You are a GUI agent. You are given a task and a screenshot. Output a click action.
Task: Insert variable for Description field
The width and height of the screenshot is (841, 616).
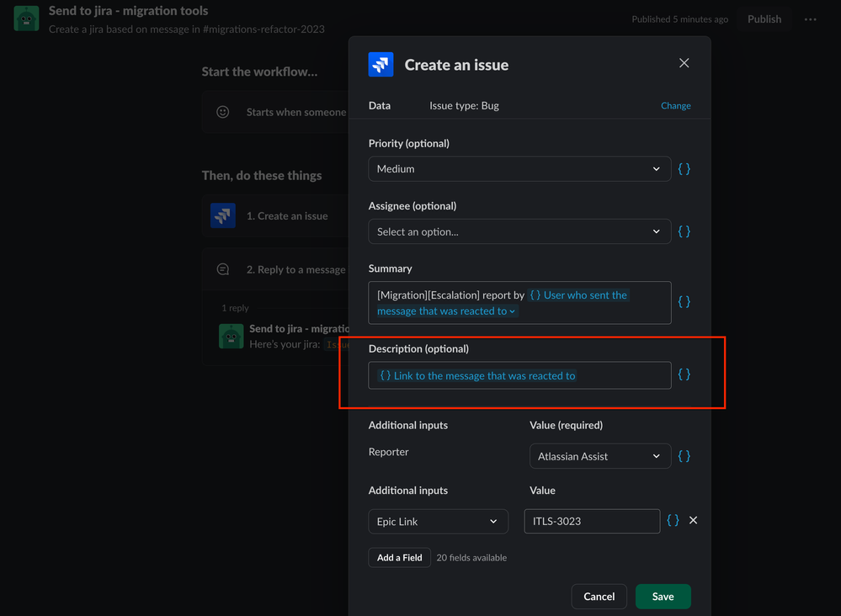[x=684, y=374]
